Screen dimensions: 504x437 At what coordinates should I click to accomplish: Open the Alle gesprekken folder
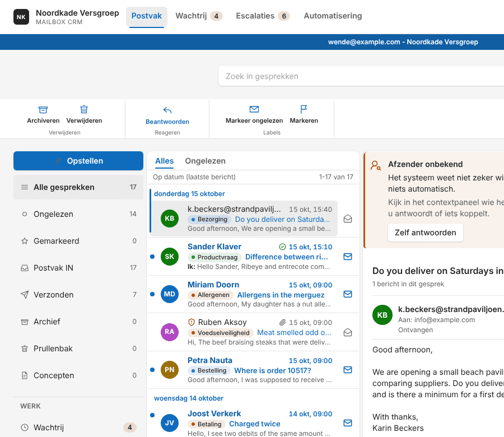point(78,187)
